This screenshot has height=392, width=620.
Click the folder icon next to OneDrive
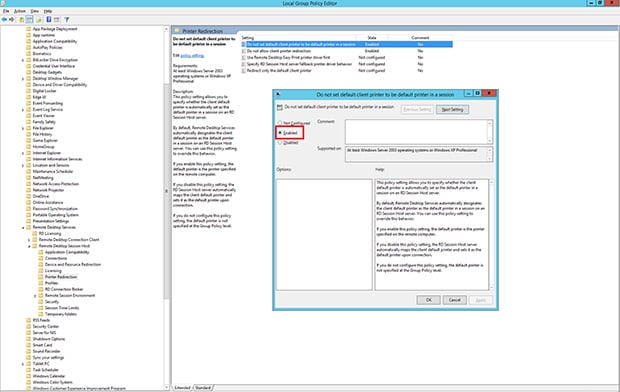pos(28,196)
